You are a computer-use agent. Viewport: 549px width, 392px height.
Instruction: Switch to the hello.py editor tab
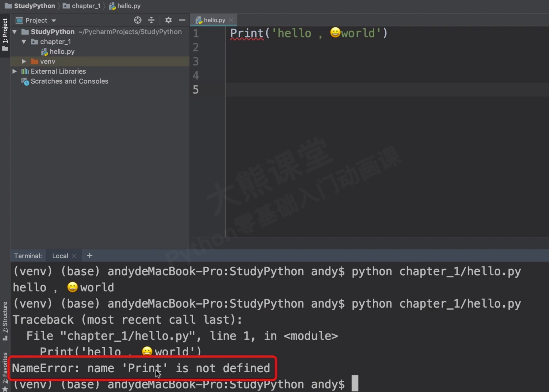click(x=214, y=20)
